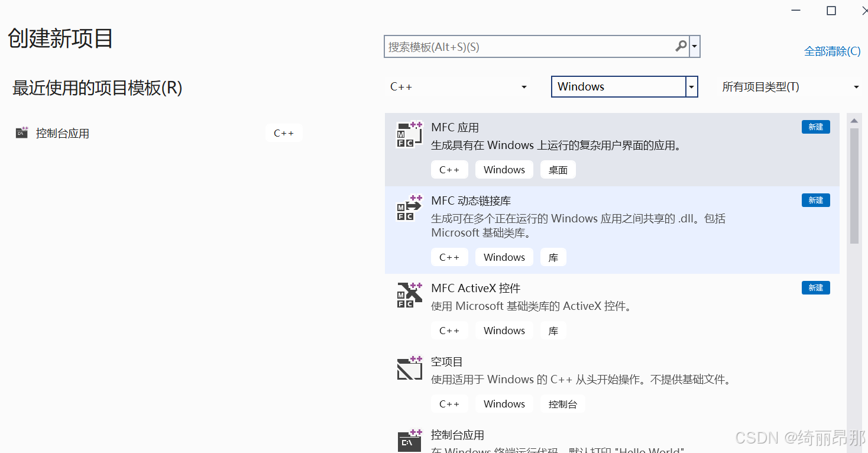This screenshot has width=868, height=453.
Task: Click the MFC 动态链接库 description text
Action: point(578,225)
